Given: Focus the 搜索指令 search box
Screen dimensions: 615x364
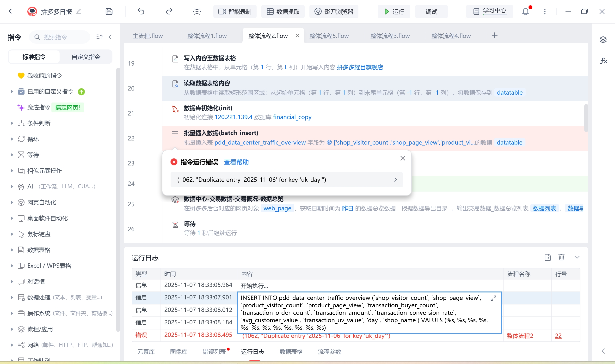Looking at the screenshot, I should [x=60, y=37].
